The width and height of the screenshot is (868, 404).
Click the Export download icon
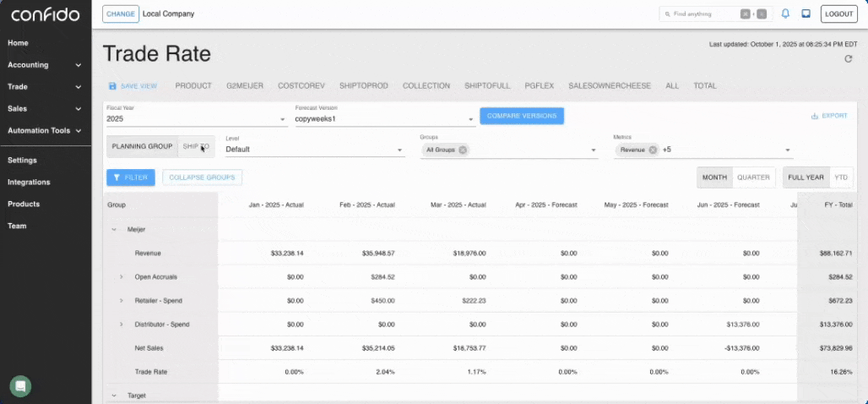pyautogui.click(x=815, y=116)
